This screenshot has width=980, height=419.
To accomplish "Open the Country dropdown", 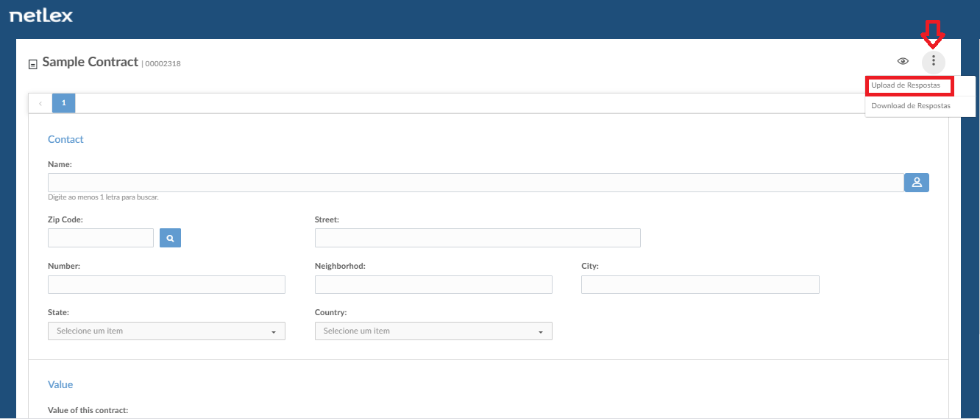I will click(x=433, y=331).
